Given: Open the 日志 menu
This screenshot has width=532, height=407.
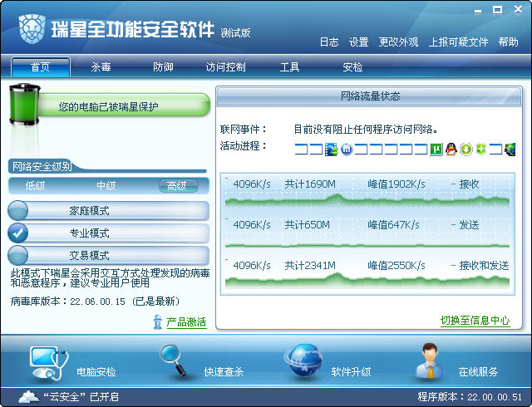Looking at the screenshot, I should point(329,42).
